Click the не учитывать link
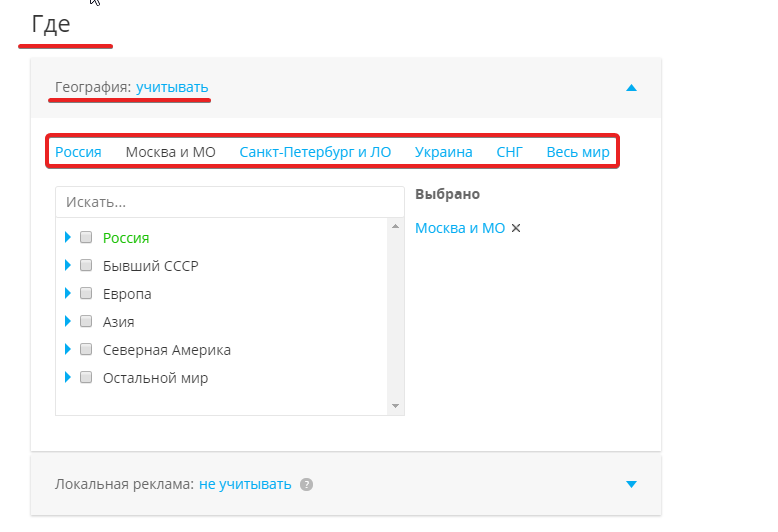The width and height of the screenshot is (778, 532). (x=245, y=484)
